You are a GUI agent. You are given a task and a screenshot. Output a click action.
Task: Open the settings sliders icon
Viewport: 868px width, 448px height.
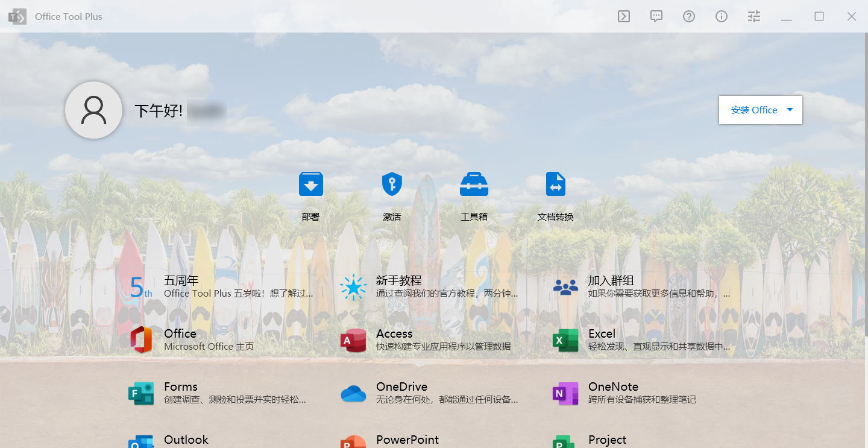coord(754,16)
